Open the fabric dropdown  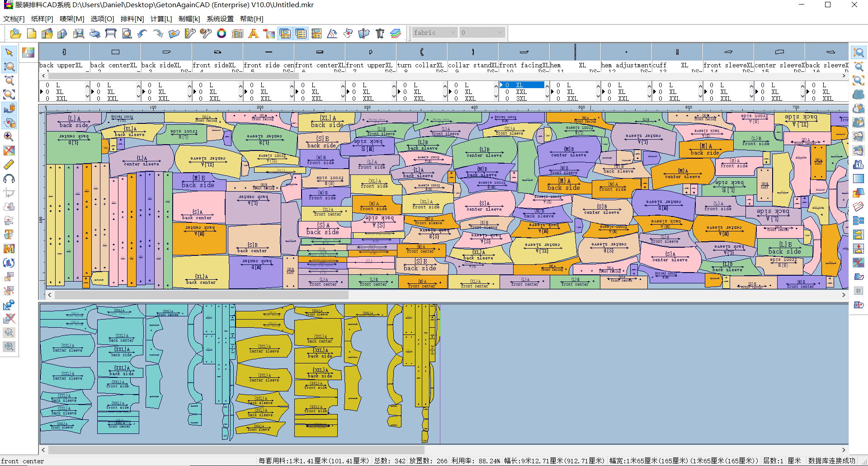coord(434,33)
